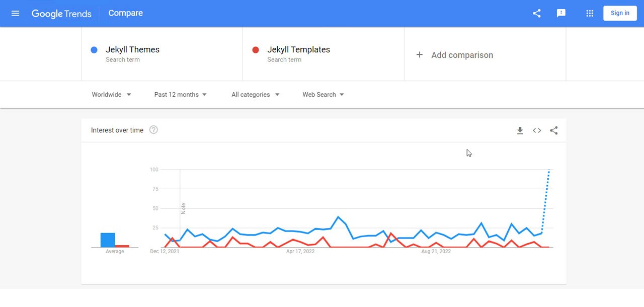Image resolution: width=644 pixels, height=307 pixels.
Task: Open the Interest over time help icon
Action: pos(154,130)
